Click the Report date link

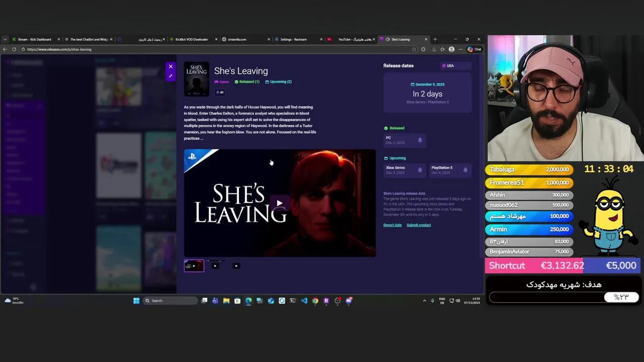tap(392, 225)
